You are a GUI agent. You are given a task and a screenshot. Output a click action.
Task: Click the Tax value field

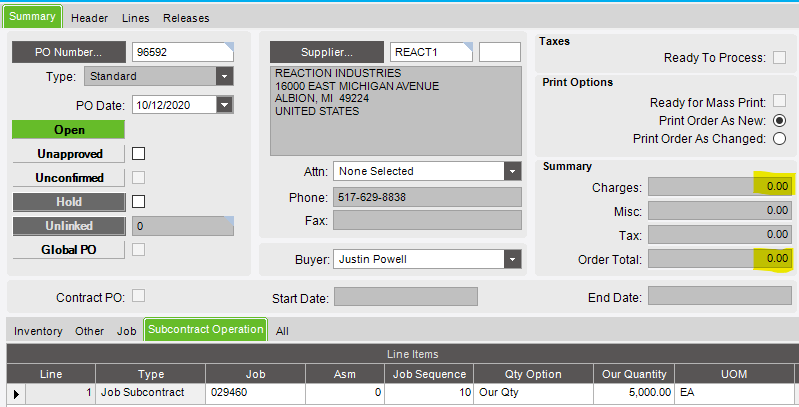pyautogui.click(x=720, y=234)
